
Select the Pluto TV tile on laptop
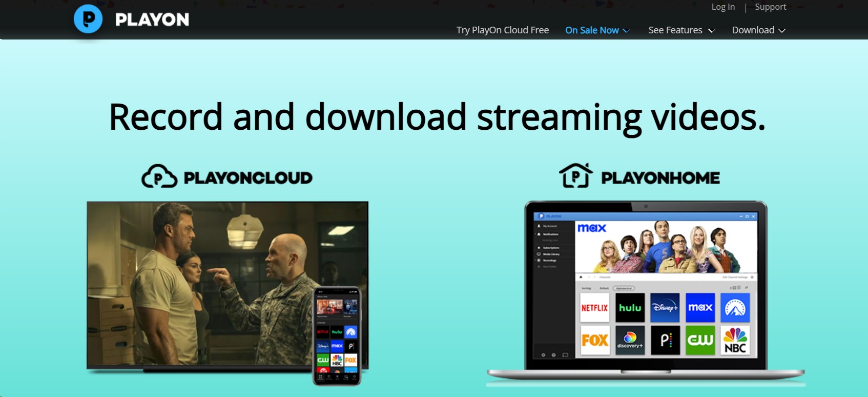[665, 341]
